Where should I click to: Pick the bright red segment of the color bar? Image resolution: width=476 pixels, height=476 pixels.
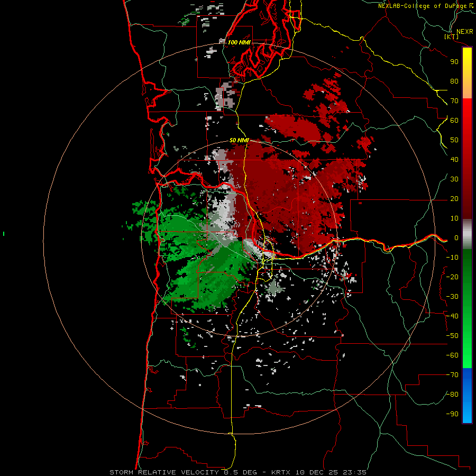pos(467,112)
